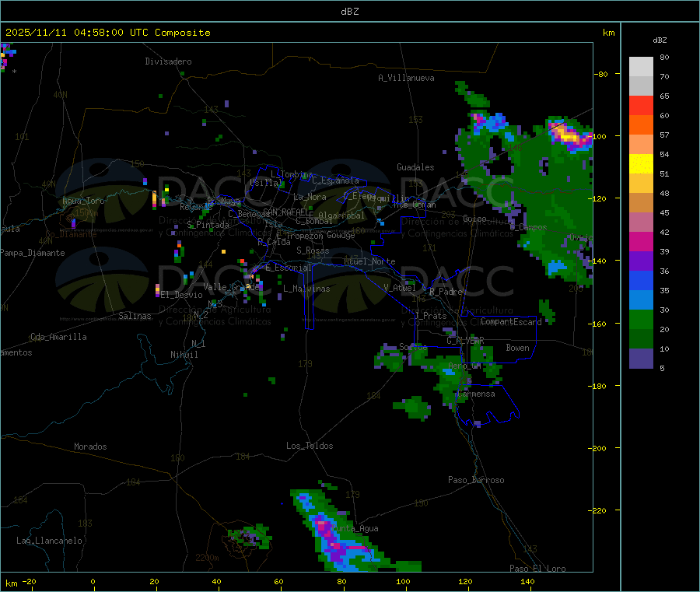Image resolution: width=700 pixels, height=592 pixels.
Task: Click the slate 5-10 dBZ legend band
Action: pyautogui.click(x=641, y=359)
